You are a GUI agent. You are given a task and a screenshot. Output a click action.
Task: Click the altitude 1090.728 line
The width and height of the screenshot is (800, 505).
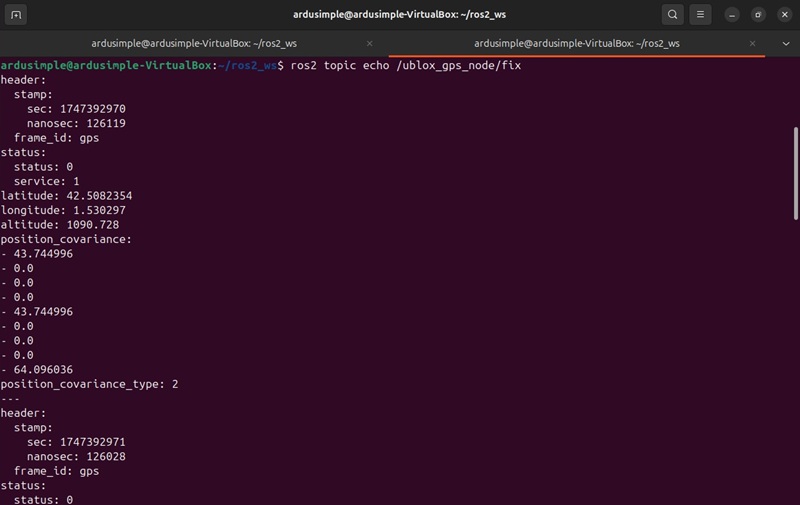pos(59,225)
